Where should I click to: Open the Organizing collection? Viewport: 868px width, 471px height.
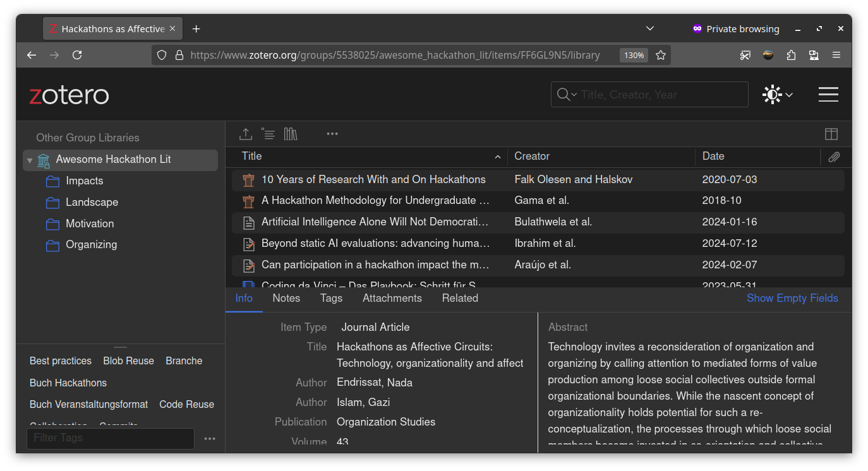point(91,244)
